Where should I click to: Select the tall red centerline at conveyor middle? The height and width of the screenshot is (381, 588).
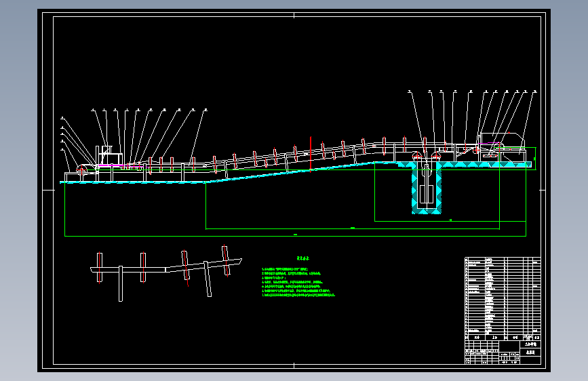coord(311,154)
